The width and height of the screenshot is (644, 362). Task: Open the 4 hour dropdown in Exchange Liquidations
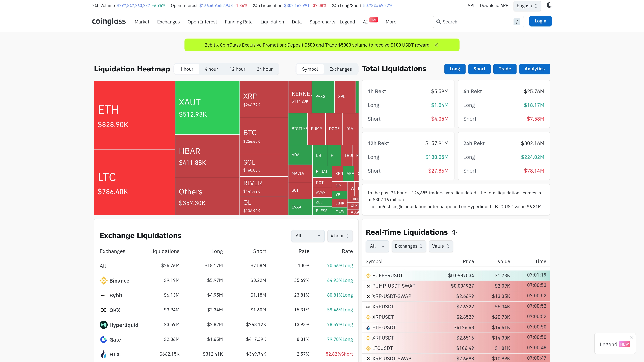(x=340, y=236)
